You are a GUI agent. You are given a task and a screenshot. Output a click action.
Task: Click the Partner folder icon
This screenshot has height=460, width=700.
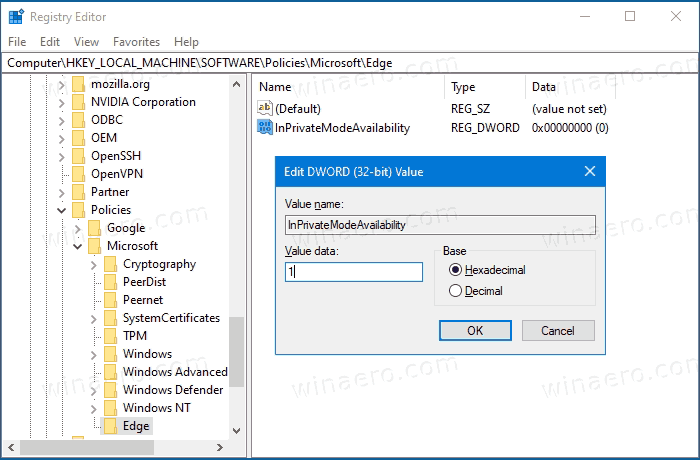[x=79, y=192]
